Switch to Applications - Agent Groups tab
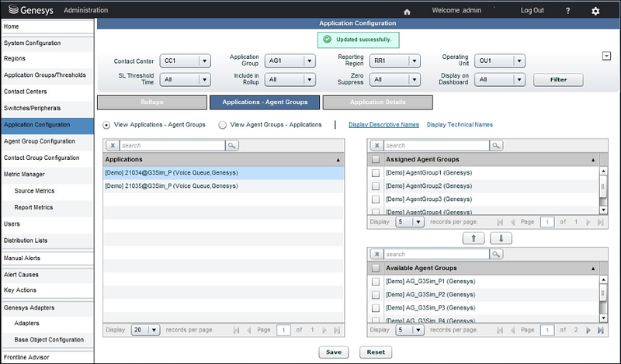 [x=265, y=102]
